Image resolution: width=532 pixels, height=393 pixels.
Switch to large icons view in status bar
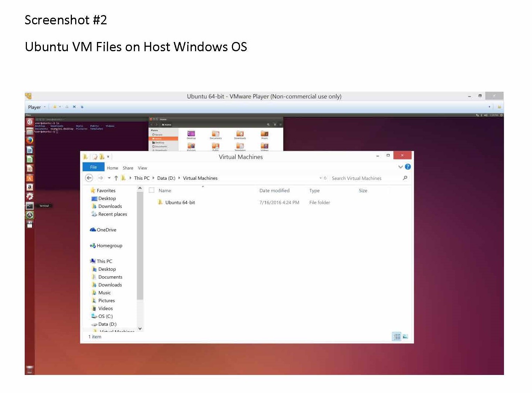(x=405, y=336)
